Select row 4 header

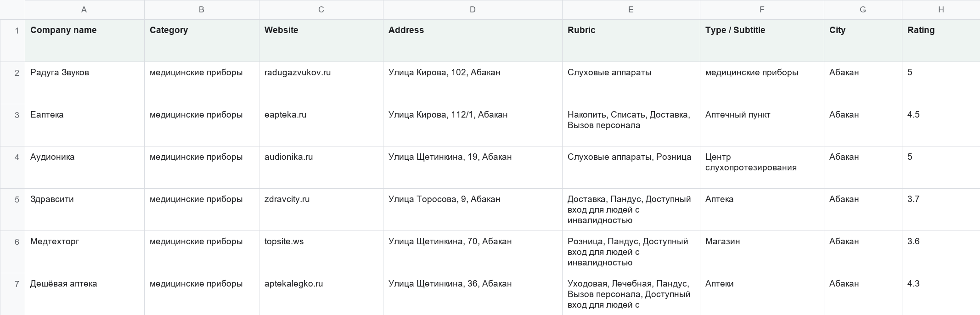coord(12,167)
